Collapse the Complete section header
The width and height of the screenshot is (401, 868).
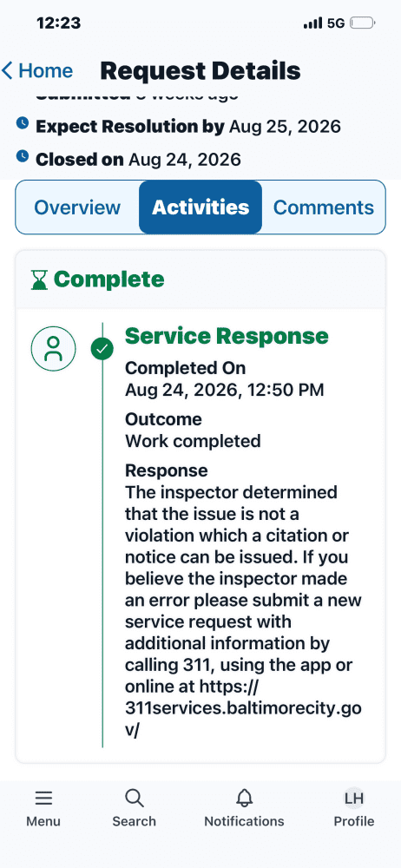tap(200, 279)
